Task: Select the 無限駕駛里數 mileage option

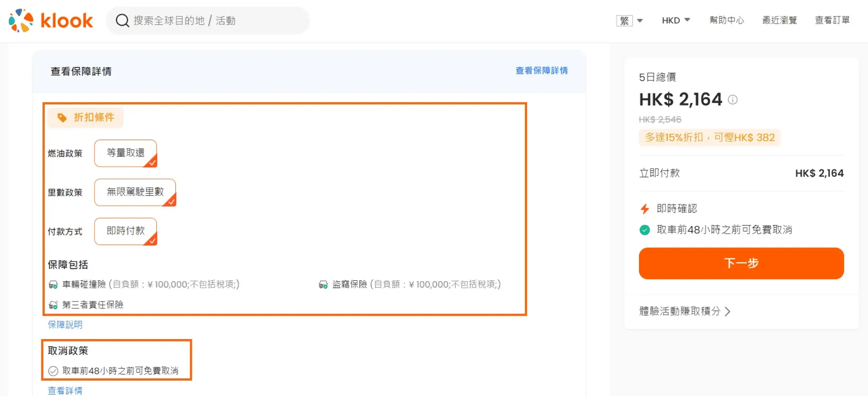Action: (x=135, y=192)
